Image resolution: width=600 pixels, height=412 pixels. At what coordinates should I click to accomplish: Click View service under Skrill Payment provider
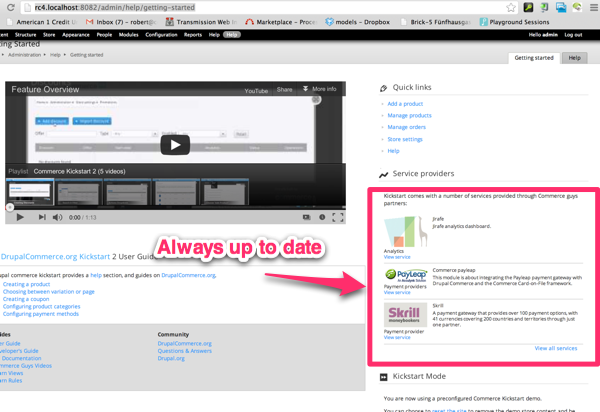(397, 337)
